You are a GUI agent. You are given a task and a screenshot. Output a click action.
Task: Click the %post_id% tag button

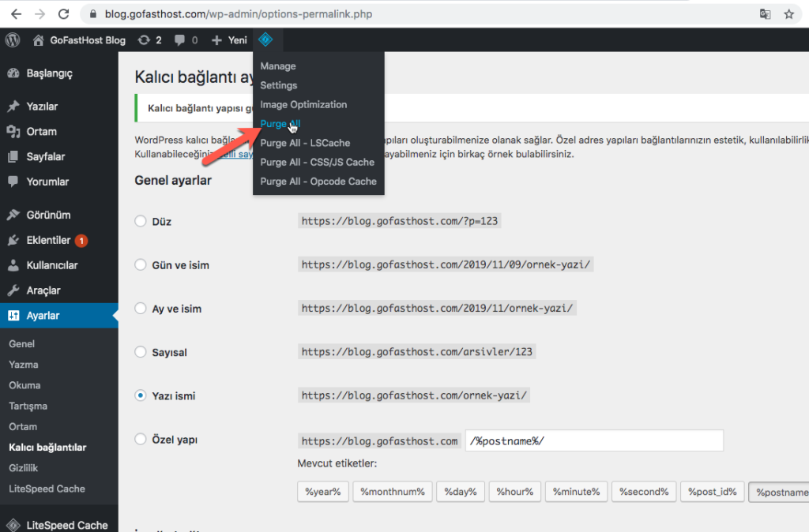point(712,492)
